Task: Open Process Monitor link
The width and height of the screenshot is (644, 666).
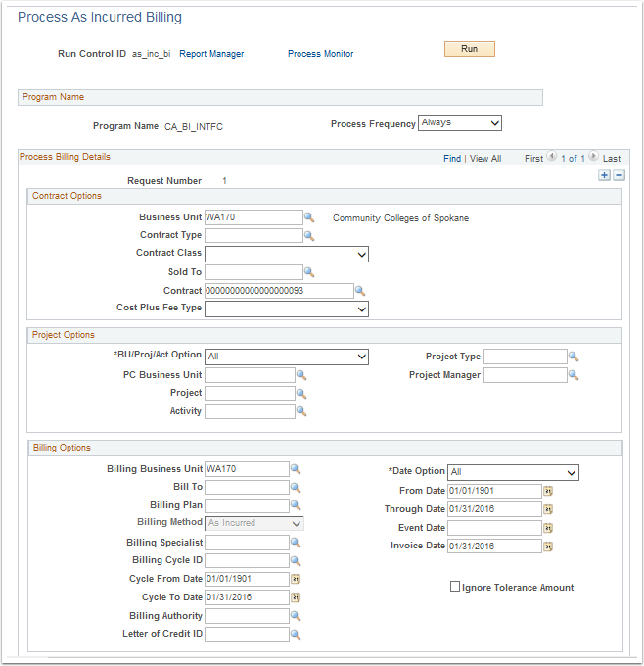Action: (x=320, y=54)
